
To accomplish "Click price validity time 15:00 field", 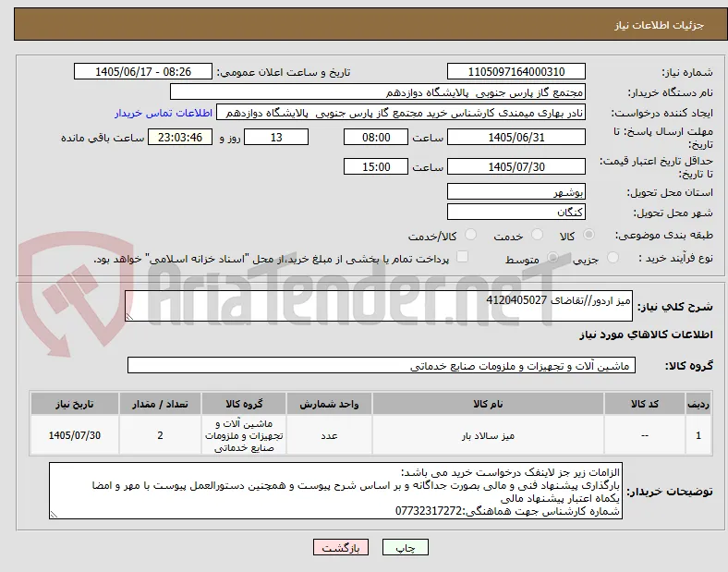I will tap(376, 166).
